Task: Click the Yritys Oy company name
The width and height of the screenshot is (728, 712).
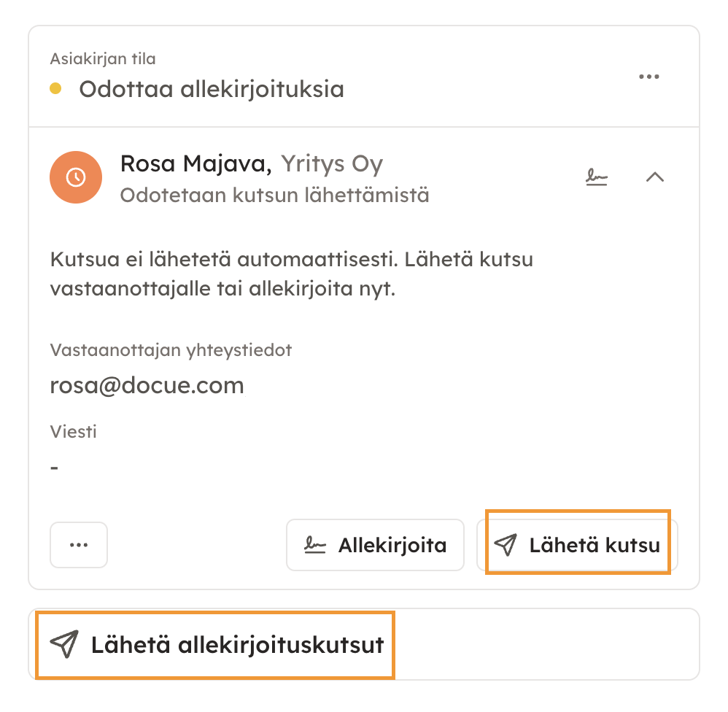Action: [332, 164]
